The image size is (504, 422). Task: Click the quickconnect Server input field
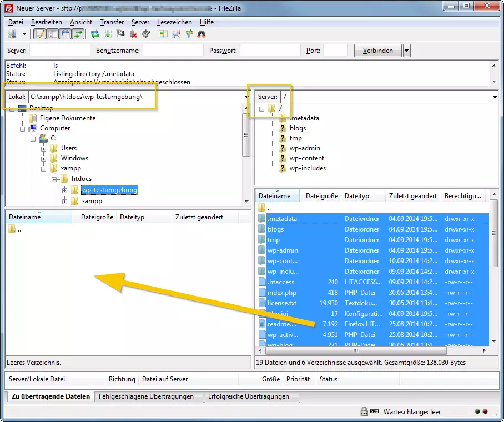60,51
